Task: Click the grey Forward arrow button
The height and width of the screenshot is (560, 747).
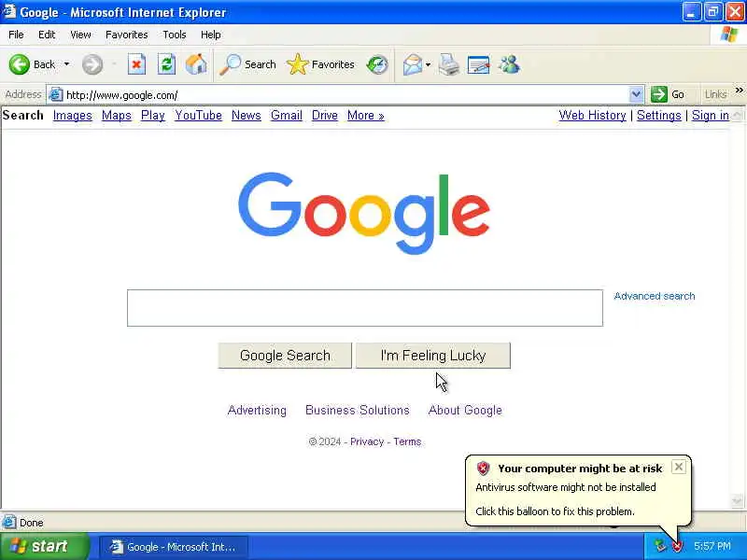Action: click(x=92, y=64)
